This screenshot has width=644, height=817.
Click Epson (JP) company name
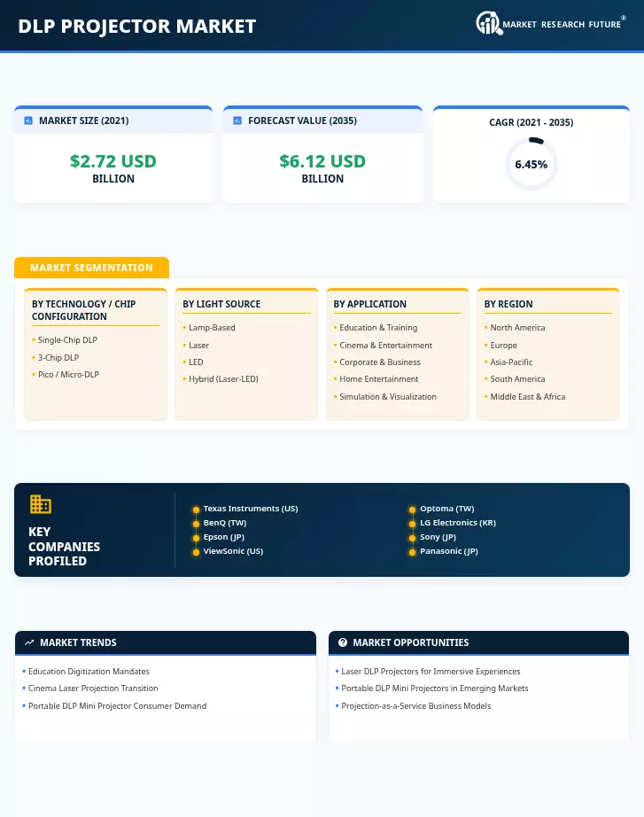pos(223,537)
